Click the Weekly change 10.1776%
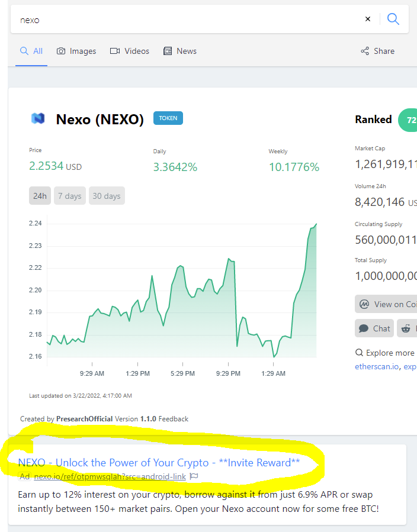Screen dimensions: 417x532 (294, 167)
